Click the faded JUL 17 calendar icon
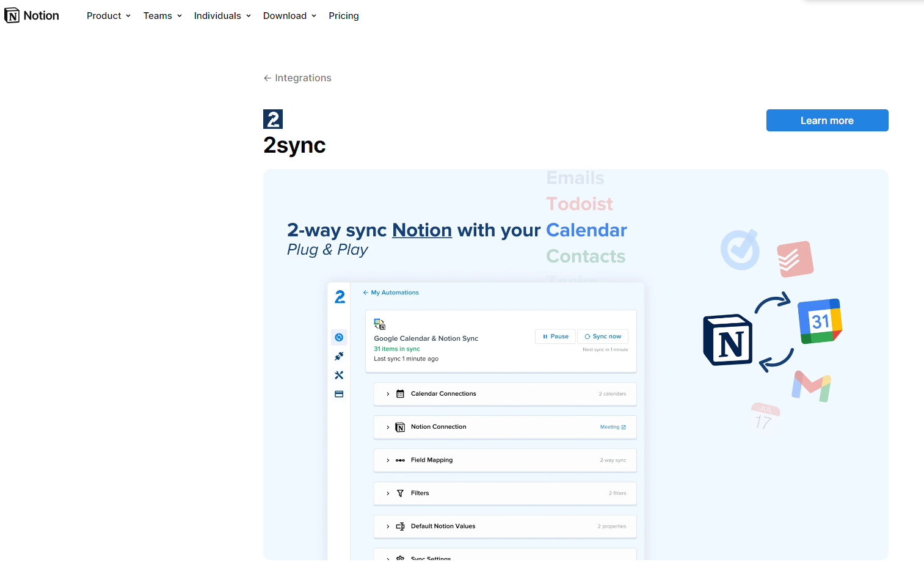The width and height of the screenshot is (924, 568). point(765,416)
